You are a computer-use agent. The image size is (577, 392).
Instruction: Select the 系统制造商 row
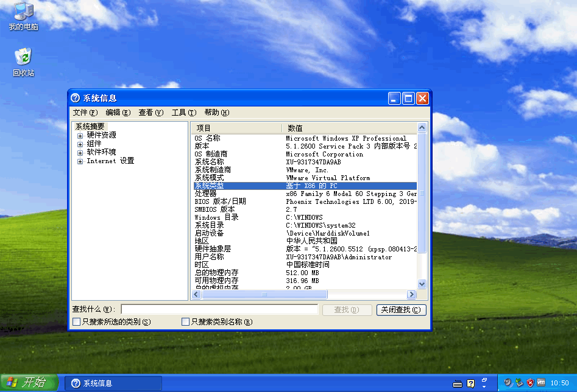(x=305, y=170)
